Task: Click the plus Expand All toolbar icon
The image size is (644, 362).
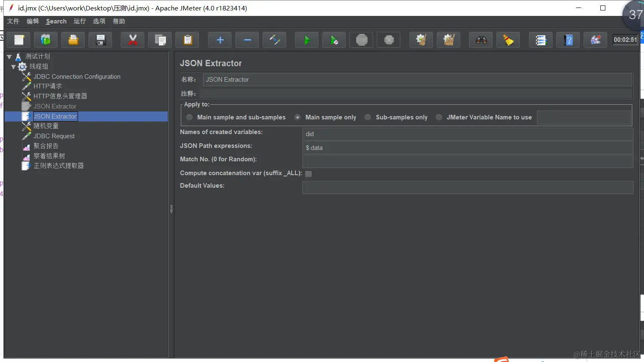Action: [x=220, y=40]
